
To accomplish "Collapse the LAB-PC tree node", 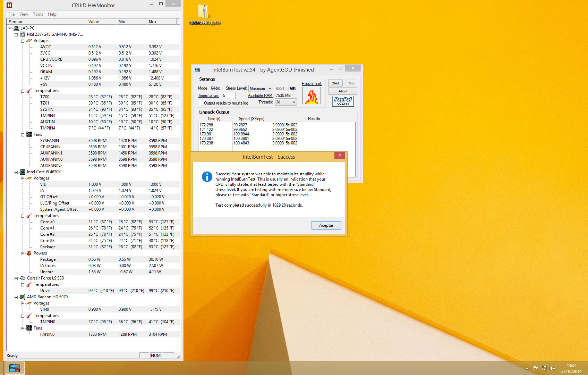I will (9, 28).
